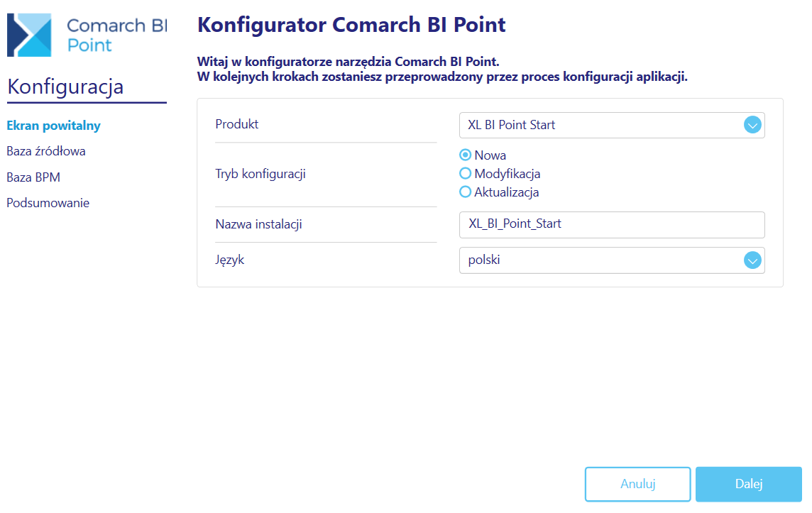Click the Dalej button

click(x=748, y=484)
